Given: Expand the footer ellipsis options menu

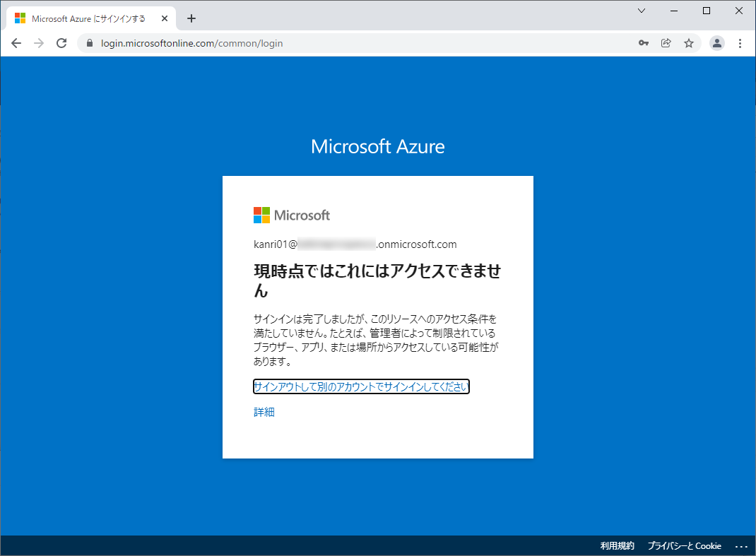Looking at the screenshot, I should (740, 545).
